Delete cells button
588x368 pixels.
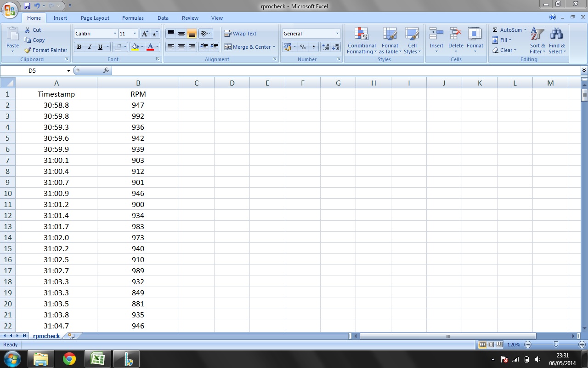pyautogui.click(x=456, y=40)
